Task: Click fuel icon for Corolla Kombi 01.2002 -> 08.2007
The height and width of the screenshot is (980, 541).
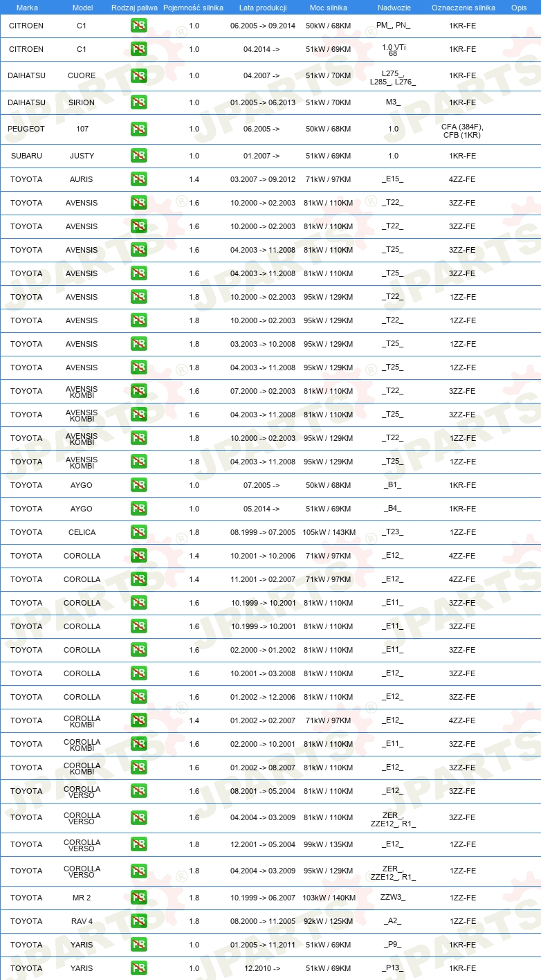Action: coord(138,768)
